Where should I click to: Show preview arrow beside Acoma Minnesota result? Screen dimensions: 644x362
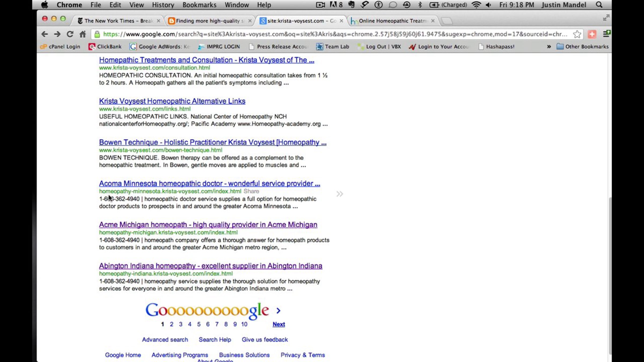click(339, 194)
